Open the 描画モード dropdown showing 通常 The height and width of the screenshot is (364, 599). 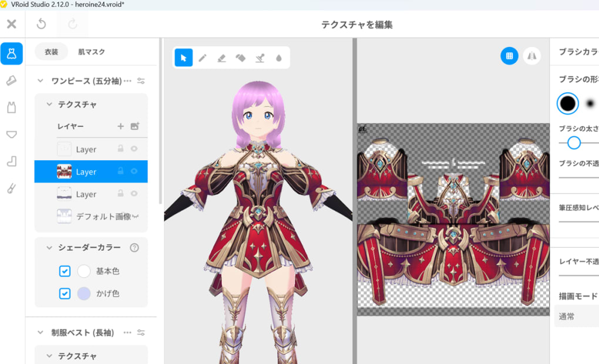pyautogui.click(x=577, y=316)
